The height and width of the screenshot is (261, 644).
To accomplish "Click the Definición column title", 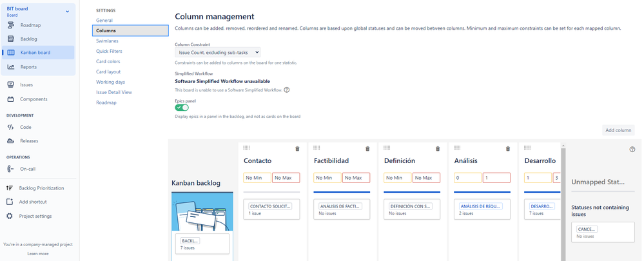I will (x=399, y=161).
